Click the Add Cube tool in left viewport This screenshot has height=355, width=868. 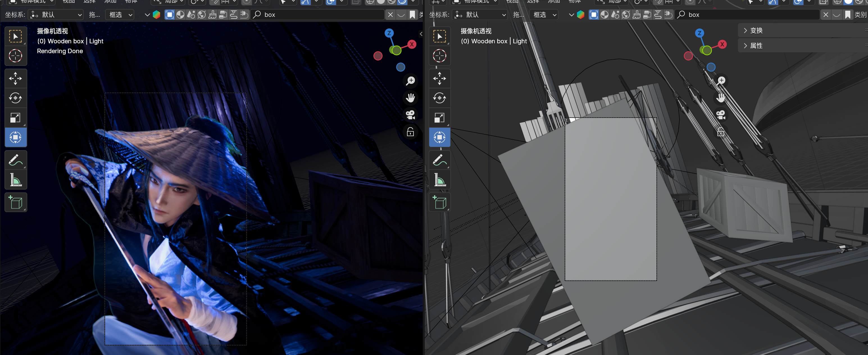pyautogui.click(x=15, y=202)
